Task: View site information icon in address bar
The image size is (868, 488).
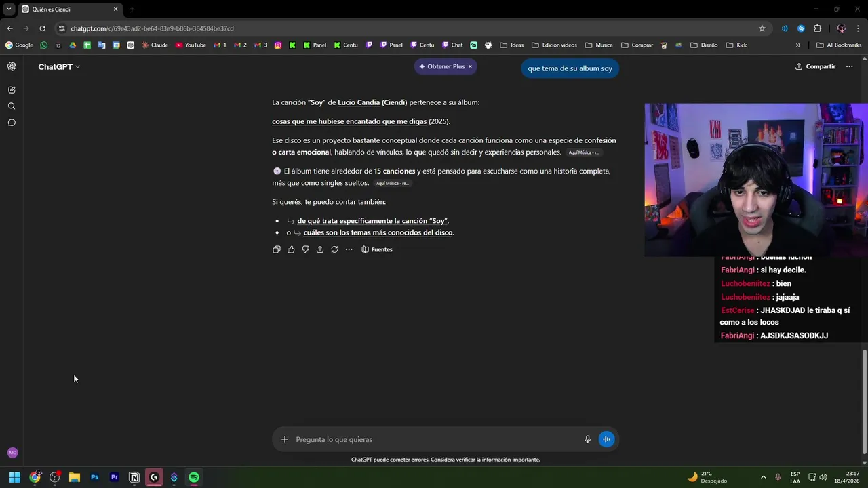Action: pos(62,28)
